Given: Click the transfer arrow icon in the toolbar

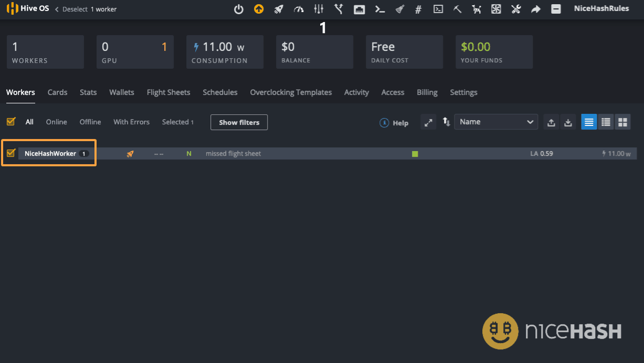Looking at the screenshot, I should [535, 8].
